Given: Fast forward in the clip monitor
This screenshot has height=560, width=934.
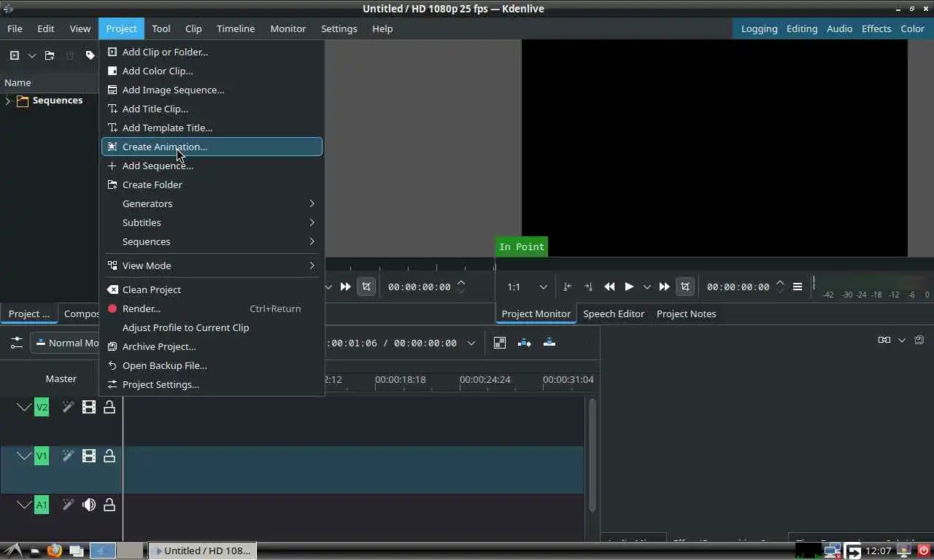Looking at the screenshot, I should point(346,287).
